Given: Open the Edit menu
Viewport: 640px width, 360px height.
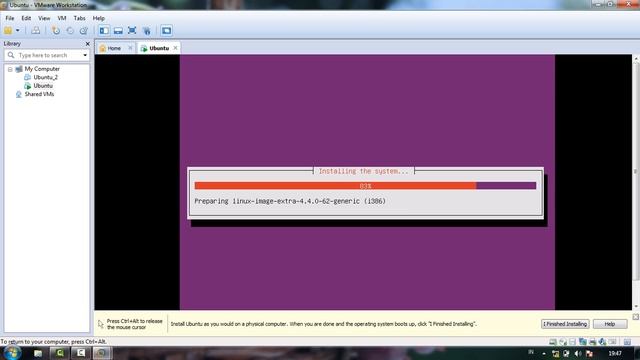Looking at the screenshot, I should coord(26,18).
